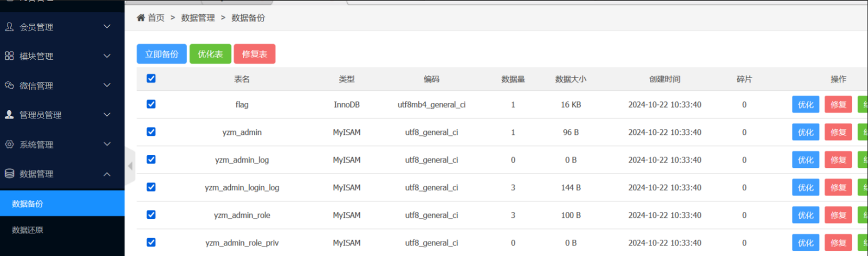Collapse the 数据管理 menu chevron
The height and width of the screenshot is (256, 868).
(x=107, y=174)
